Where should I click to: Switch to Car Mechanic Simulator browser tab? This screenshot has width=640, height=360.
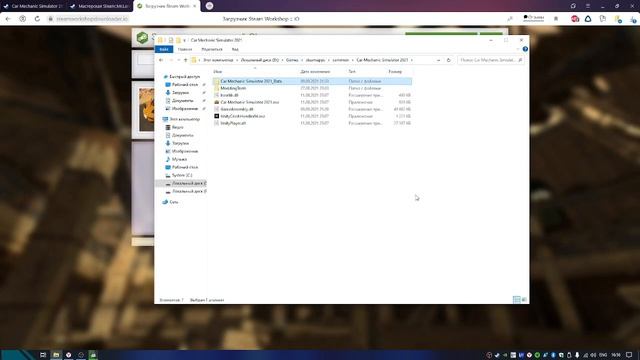pos(33,6)
